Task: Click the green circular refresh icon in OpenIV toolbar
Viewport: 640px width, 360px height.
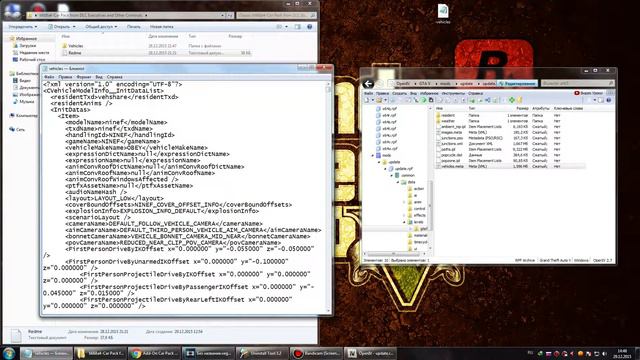Action: 424,100
